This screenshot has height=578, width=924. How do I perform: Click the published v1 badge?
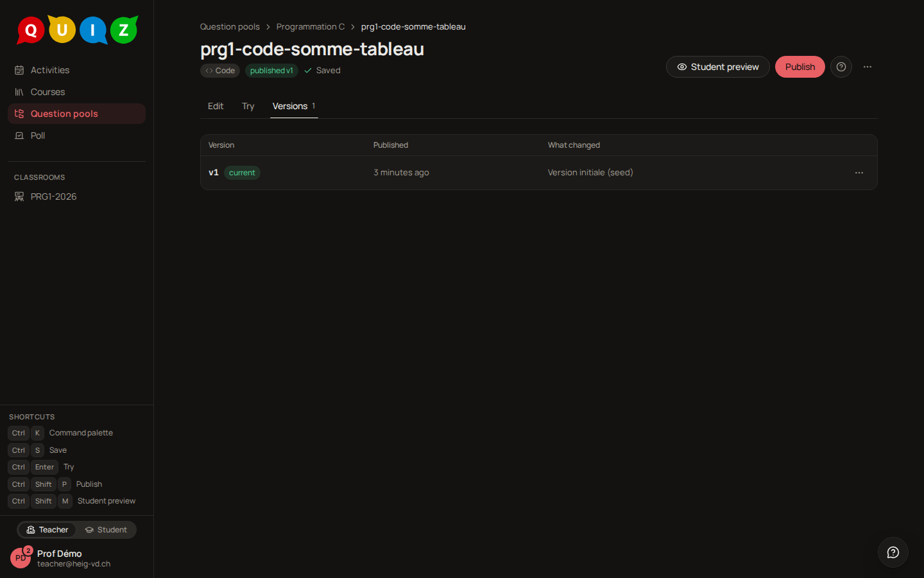(271, 71)
